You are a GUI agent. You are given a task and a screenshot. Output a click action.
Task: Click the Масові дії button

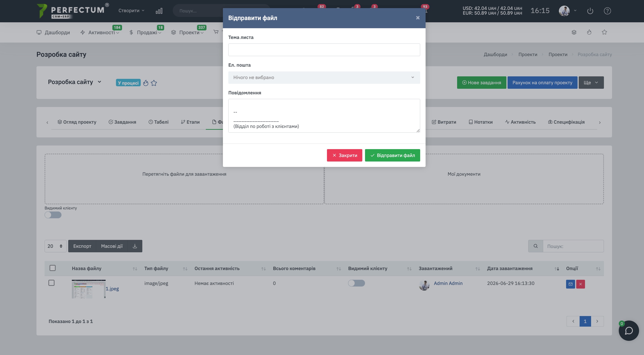(112, 246)
